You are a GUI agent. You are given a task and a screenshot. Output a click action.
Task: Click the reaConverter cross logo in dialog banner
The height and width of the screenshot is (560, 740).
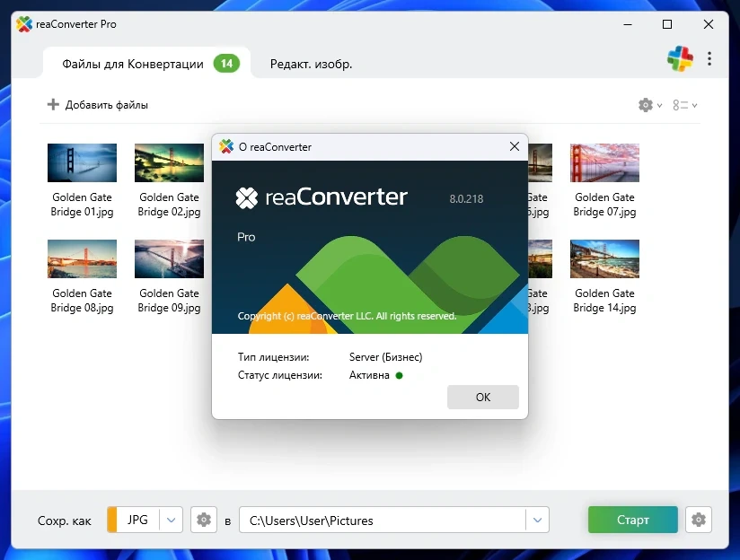tap(246, 197)
